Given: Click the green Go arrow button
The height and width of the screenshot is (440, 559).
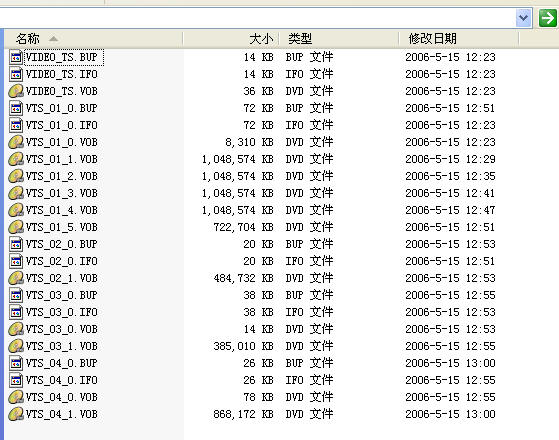Looking at the screenshot, I should (547, 18).
